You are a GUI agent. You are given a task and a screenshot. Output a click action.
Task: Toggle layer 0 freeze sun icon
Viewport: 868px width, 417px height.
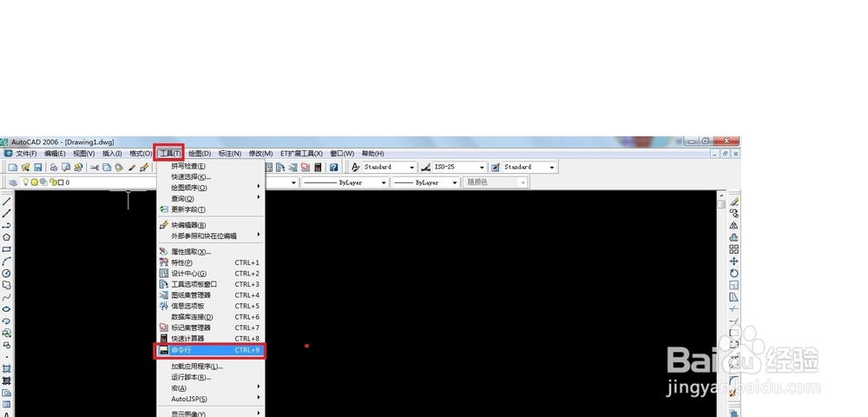[x=34, y=182]
